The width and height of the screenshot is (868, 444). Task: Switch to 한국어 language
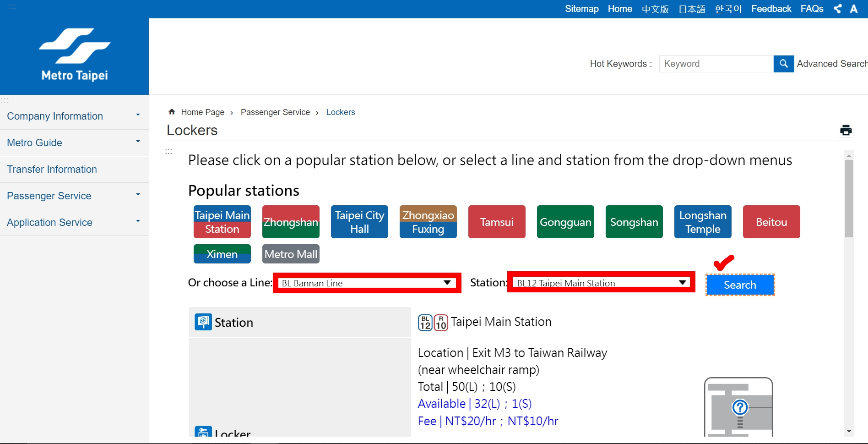click(x=728, y=9)
